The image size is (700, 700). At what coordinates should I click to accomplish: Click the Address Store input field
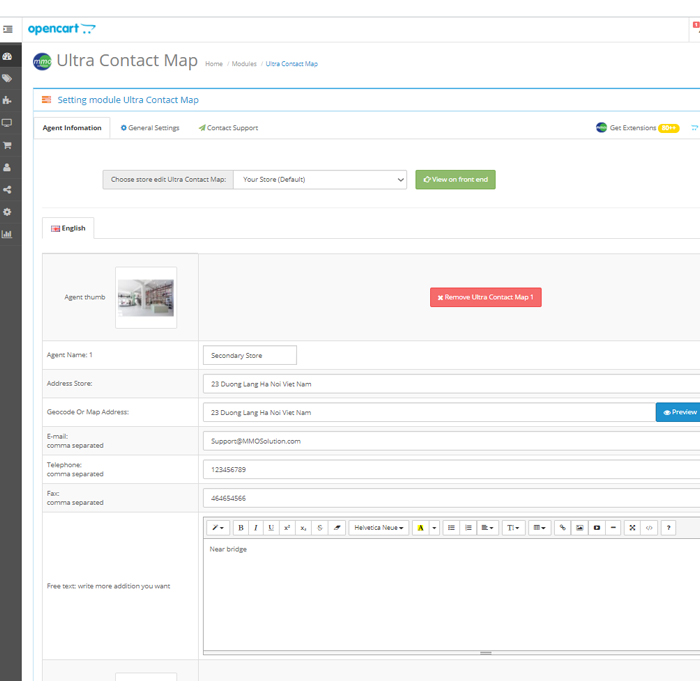[x=451, y=384]
